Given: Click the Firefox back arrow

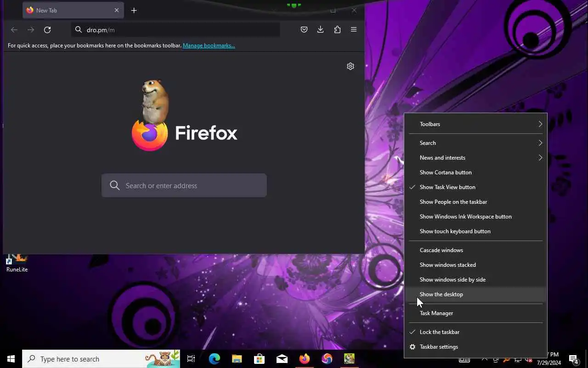Looking at the screenshot, I should click(14, 30).
